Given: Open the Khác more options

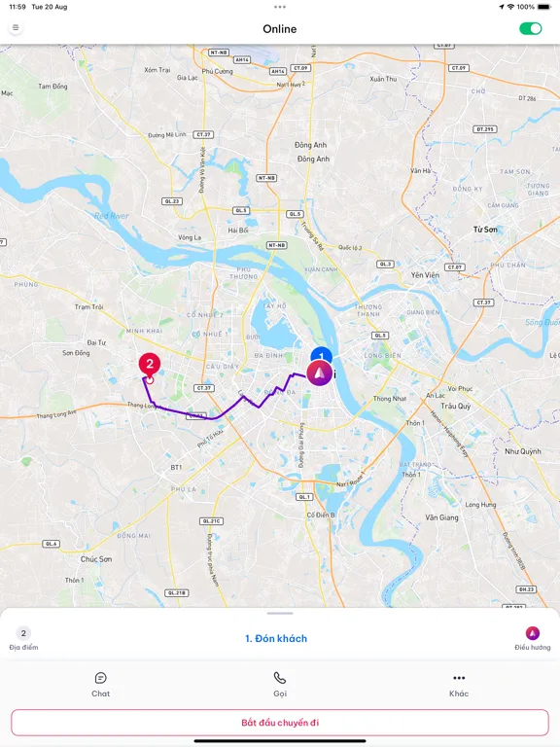Looking at the screenshot, I should pos(459,685).
